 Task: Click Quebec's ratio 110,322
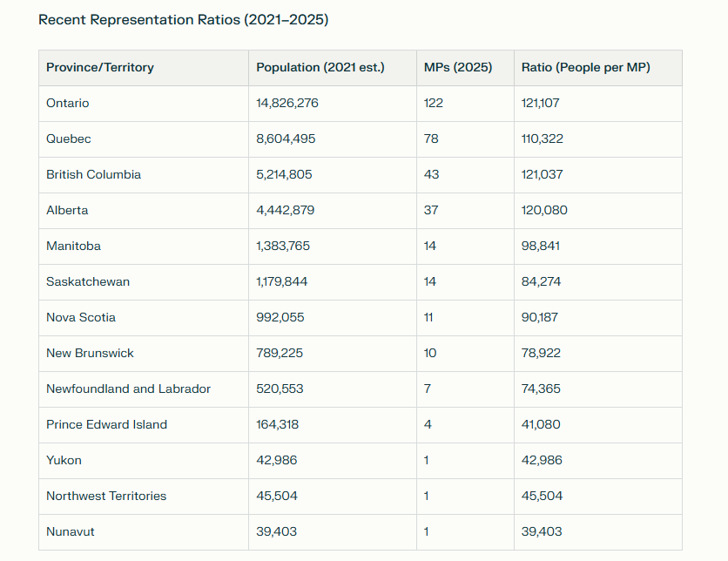coord(543,139)
